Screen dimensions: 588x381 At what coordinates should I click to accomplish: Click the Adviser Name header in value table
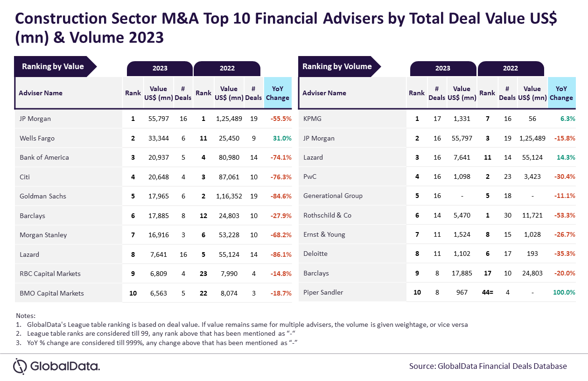point(41,93)
